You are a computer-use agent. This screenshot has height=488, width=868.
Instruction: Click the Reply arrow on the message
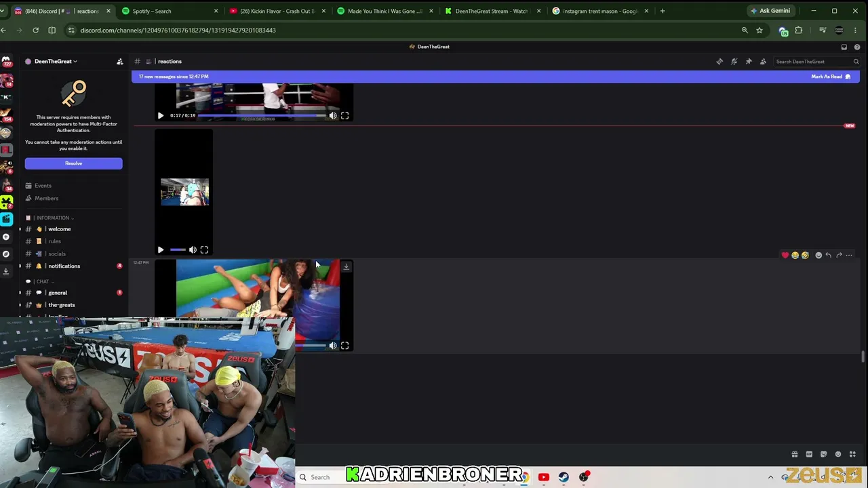[x=829, y=256]
